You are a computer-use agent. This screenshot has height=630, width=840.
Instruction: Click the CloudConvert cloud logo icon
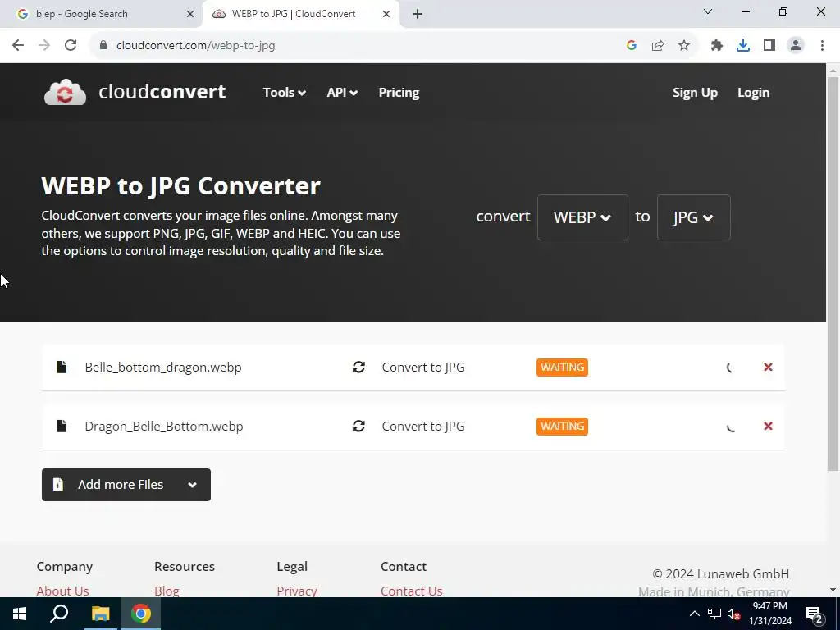pos(65,92)
